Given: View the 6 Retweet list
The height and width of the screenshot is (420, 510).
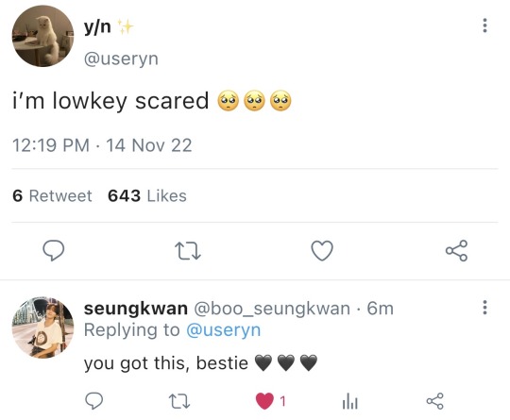Looking at the screenshot, I should 52,196.
